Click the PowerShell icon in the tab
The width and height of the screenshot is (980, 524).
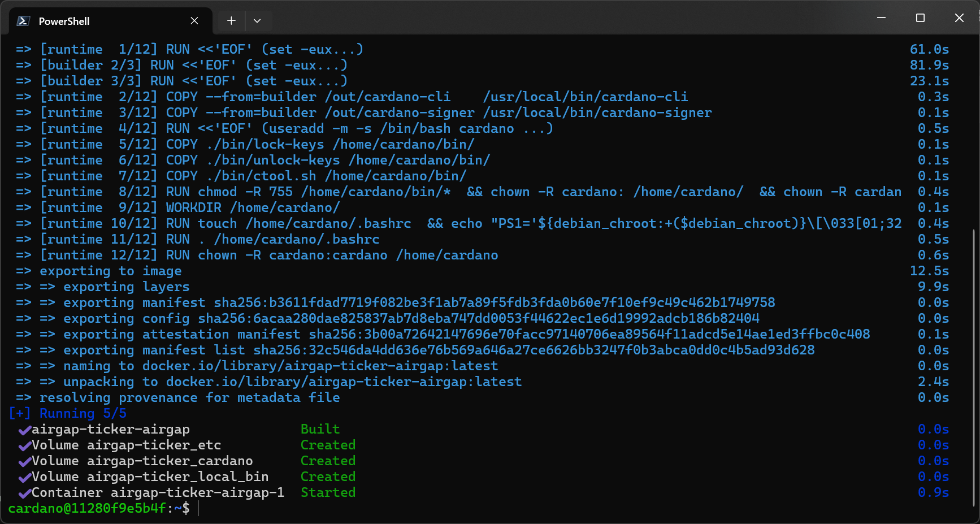[22, 20]
